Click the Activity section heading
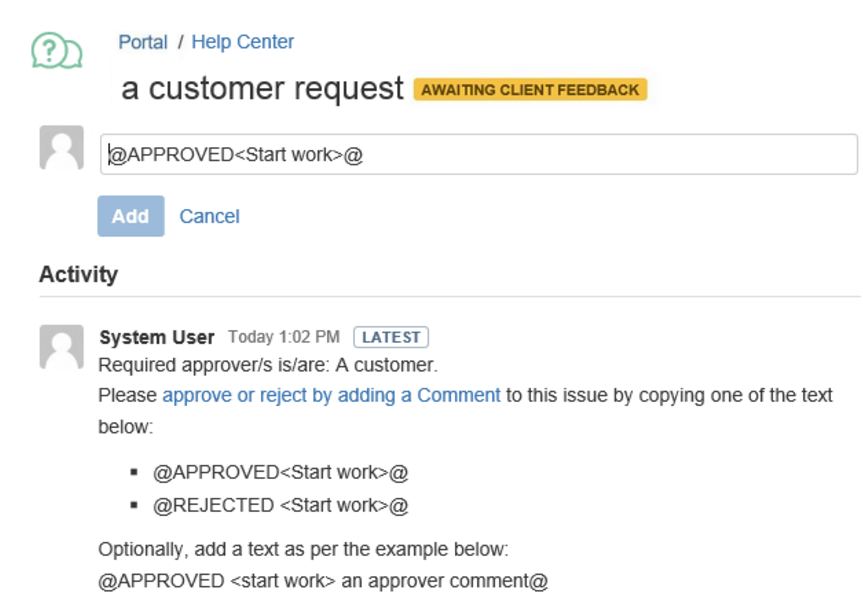This screenshot has height=596, width=863. 78,274
